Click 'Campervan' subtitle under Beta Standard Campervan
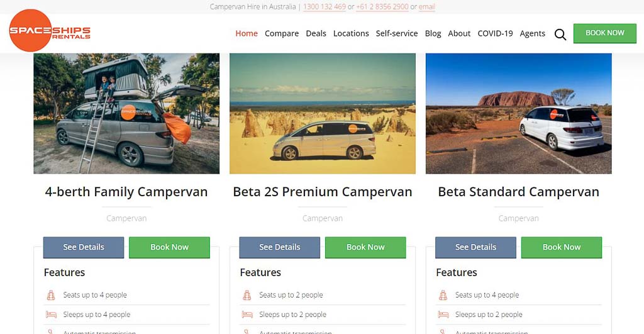The image size is (644, 334). coord(518,218)
